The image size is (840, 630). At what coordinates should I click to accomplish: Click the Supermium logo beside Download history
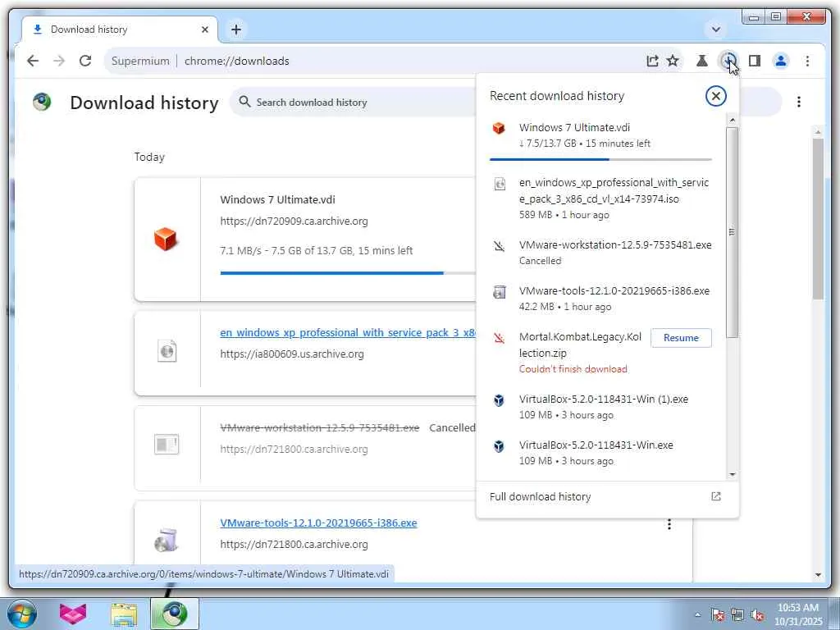pyautogui.click(x=42, y=101)
